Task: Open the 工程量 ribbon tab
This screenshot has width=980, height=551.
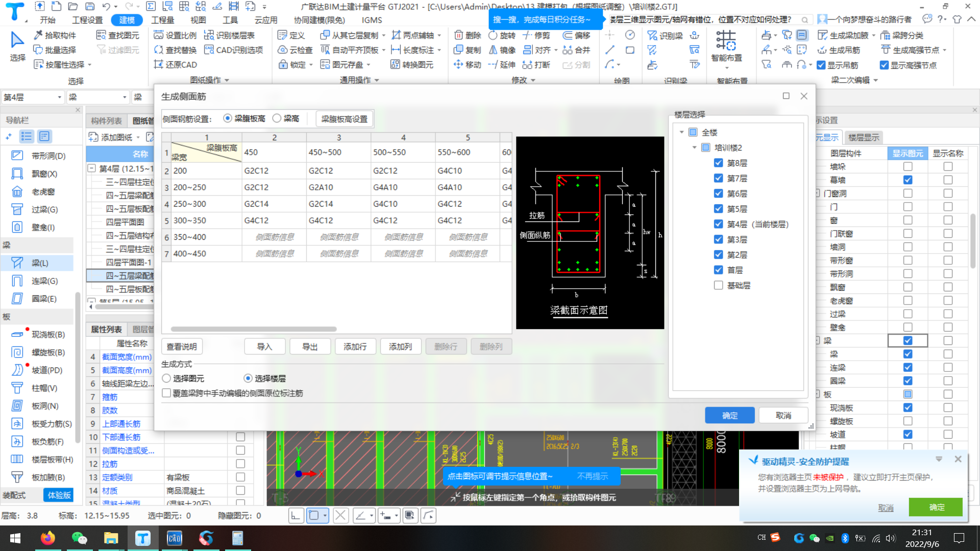Action: click(x=162, y=20)
